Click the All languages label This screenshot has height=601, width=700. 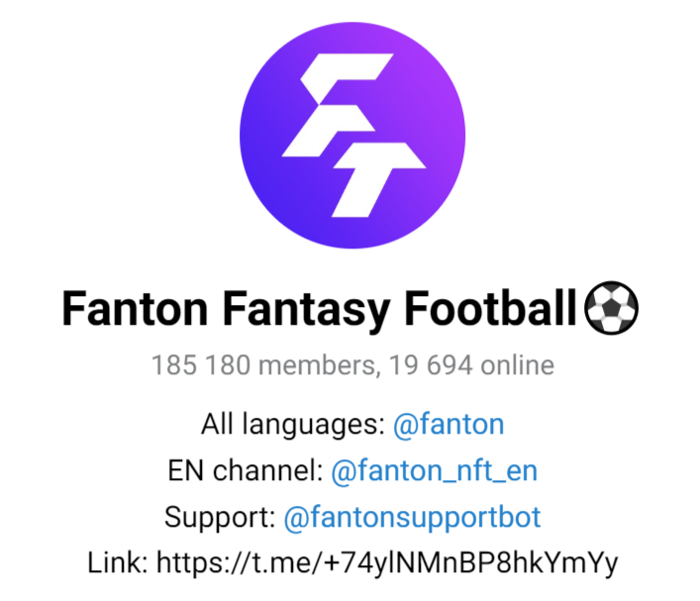293,424
